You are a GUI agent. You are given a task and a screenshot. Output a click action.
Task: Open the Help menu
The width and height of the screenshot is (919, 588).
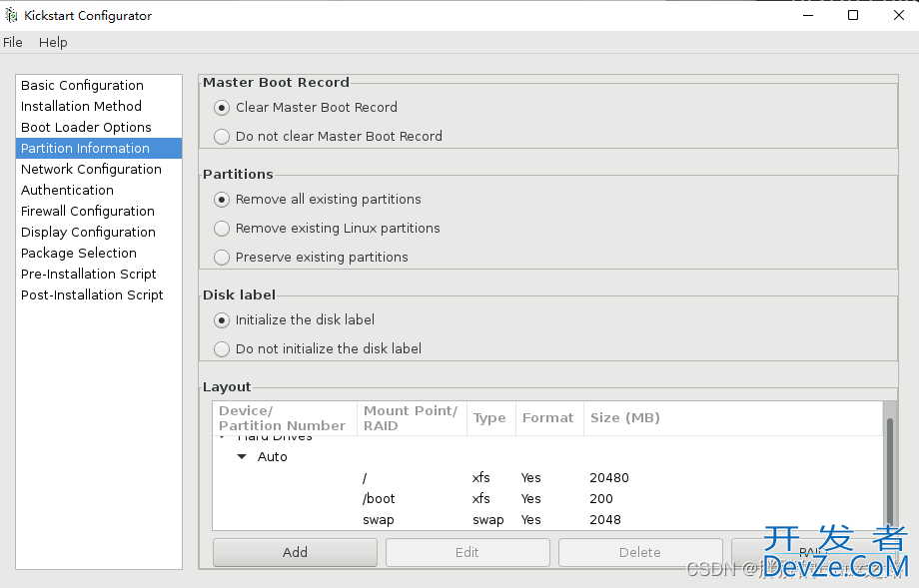(53, 43)
